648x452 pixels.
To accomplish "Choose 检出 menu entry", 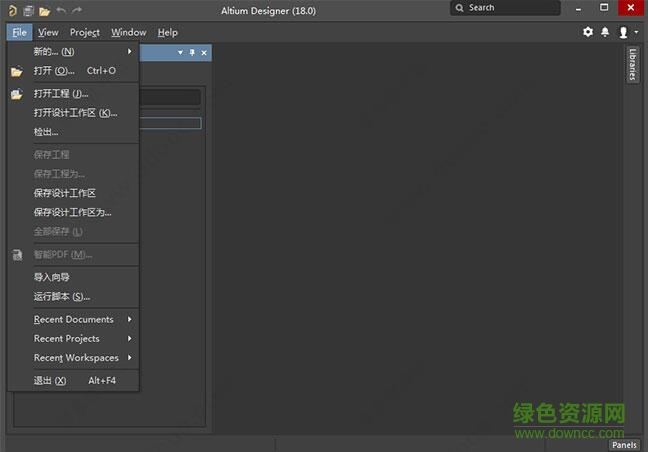I will [73, 132].
